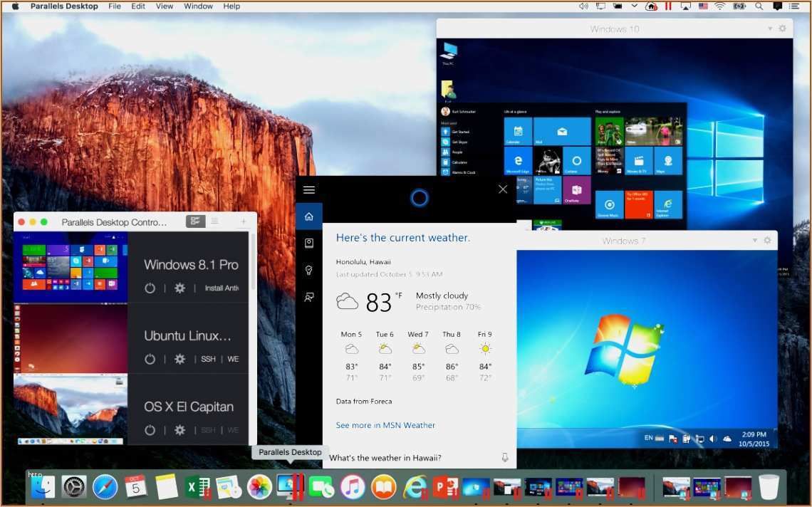Open configuration gear for Ubuntu Linux
The width and height of the screenshot is (812, 507).
click(179, 359)
